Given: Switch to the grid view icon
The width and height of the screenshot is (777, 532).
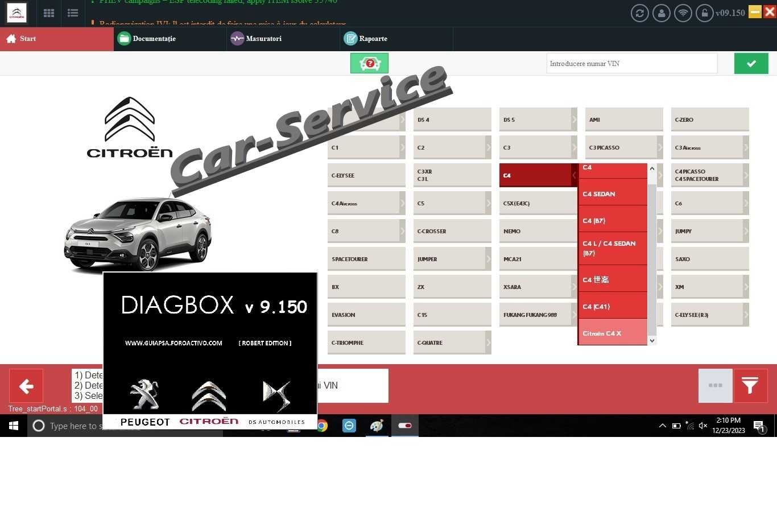Looking at the screenshot, I should tap(49, 13).
